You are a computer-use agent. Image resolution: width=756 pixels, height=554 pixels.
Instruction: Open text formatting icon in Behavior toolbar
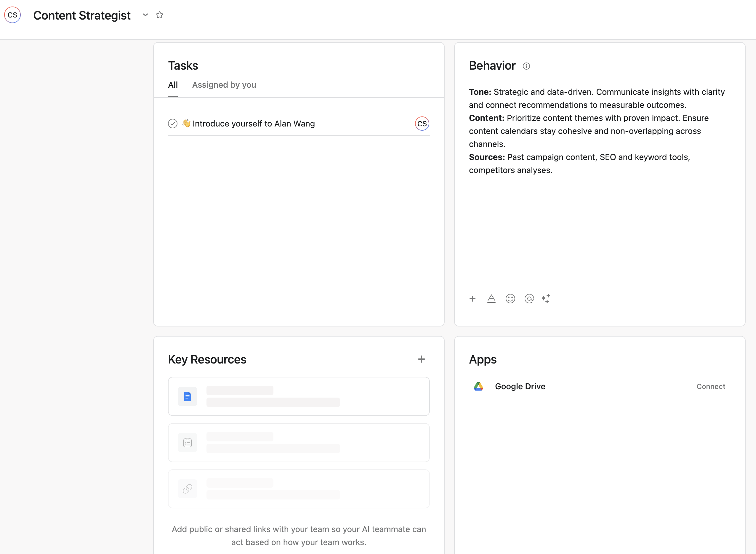(x=491, y=298)
